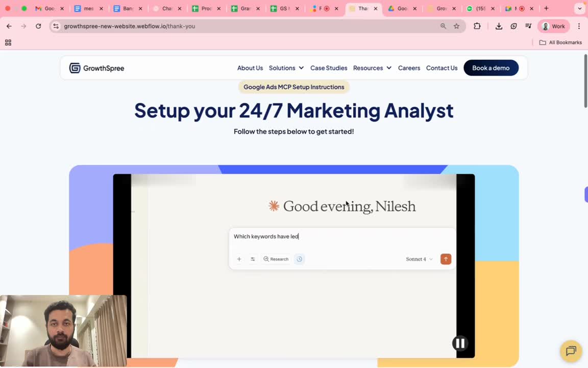This screenshot has height=368, width=588.
Task: Pause the video
Action: click(x=460, y=343)
